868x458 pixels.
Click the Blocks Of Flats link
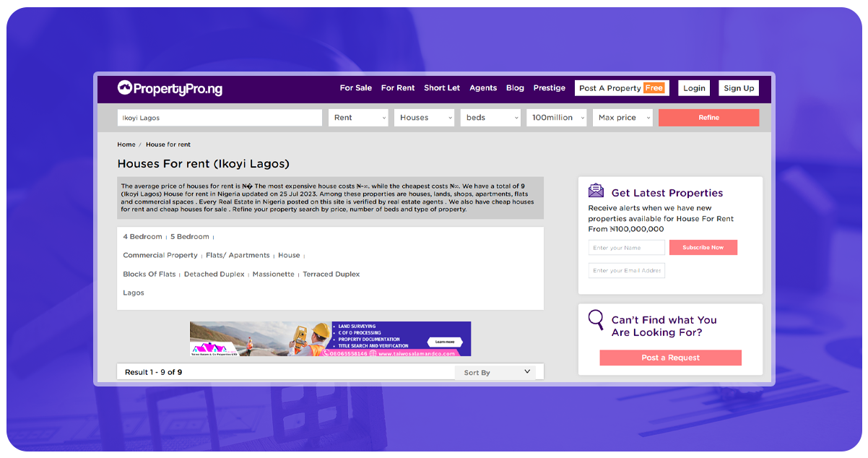(x=149, y=275)
